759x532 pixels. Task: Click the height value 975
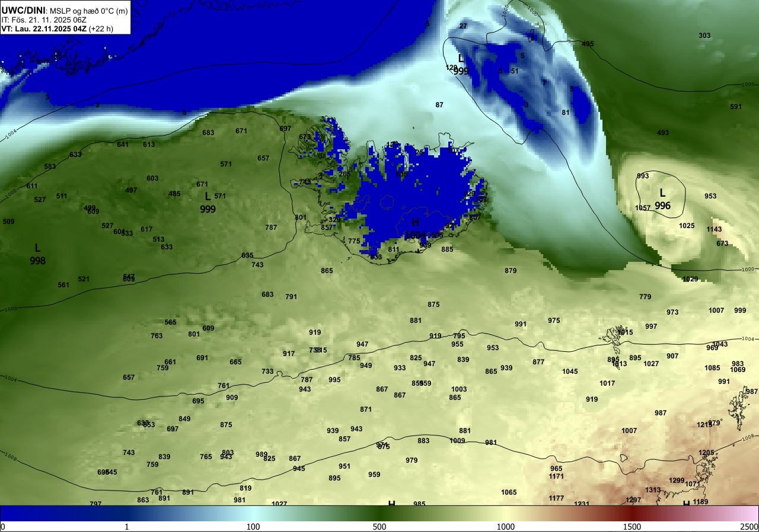pyautogui.click(x=554, y=321)
